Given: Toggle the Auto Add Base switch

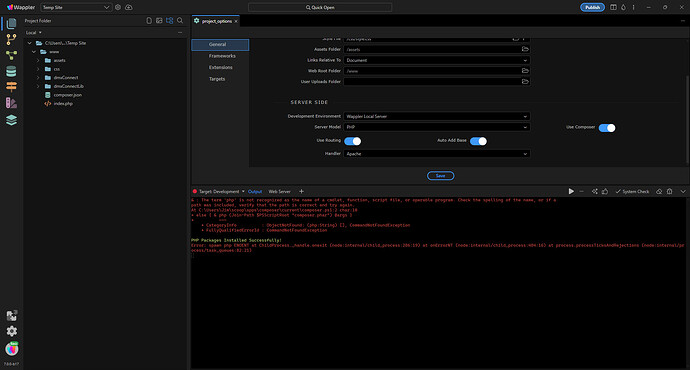Looking at the screenshot, I should point(478,141).
